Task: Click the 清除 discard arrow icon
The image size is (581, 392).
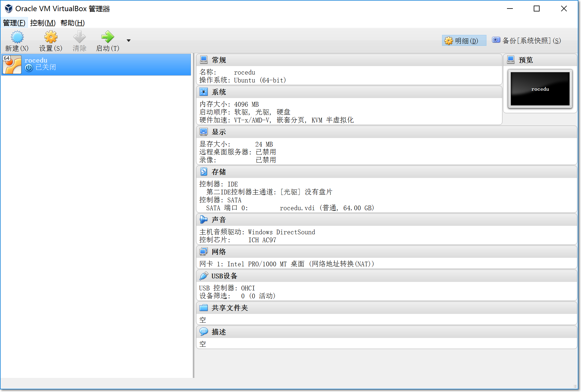Action: coord(79,37)
